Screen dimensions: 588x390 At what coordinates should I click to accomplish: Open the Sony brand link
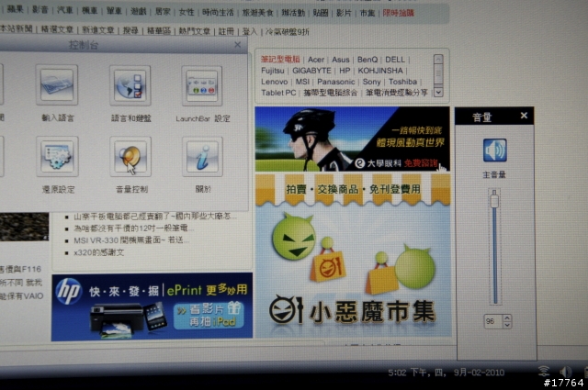(x=371, y=82)
